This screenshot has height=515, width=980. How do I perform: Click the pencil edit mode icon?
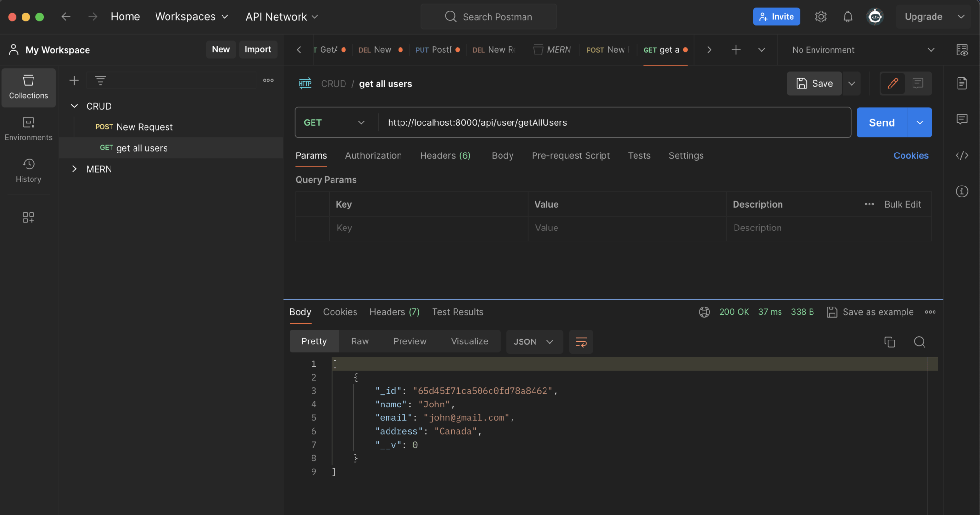tap(892, 83)
